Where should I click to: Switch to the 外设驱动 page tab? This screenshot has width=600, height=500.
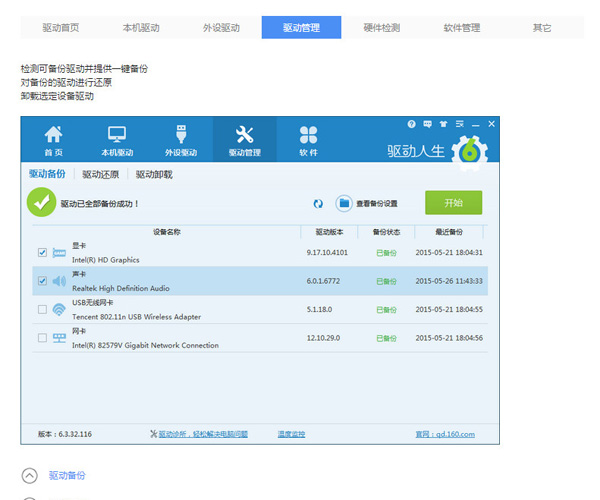(x=221, y=28)
